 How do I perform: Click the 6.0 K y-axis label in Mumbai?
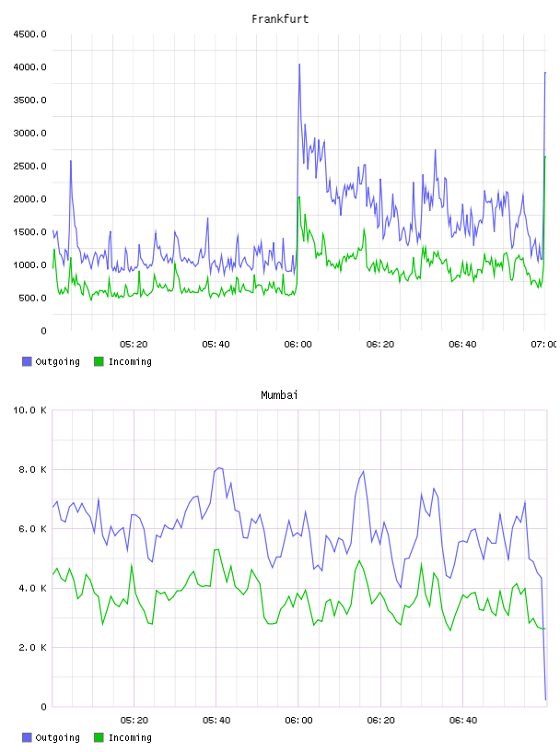[32, 529]
